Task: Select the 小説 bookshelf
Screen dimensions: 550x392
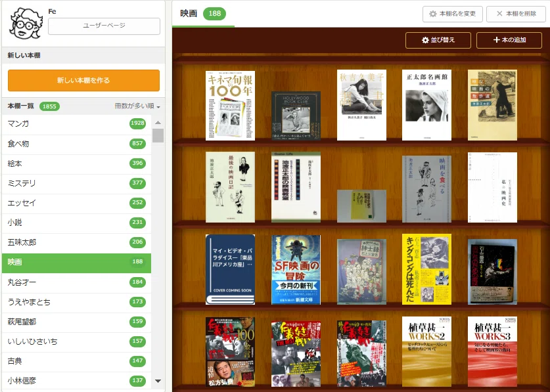Action: (76, 222)
